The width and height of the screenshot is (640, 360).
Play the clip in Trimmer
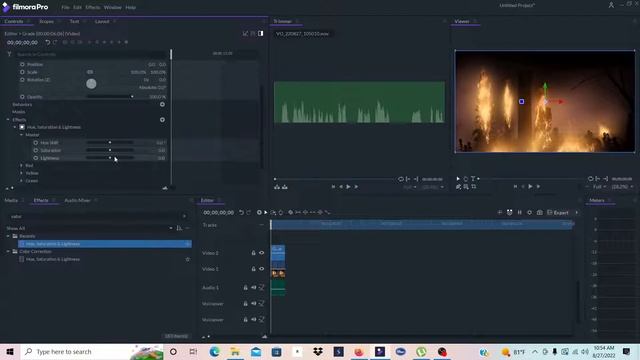tap(348, 187)
